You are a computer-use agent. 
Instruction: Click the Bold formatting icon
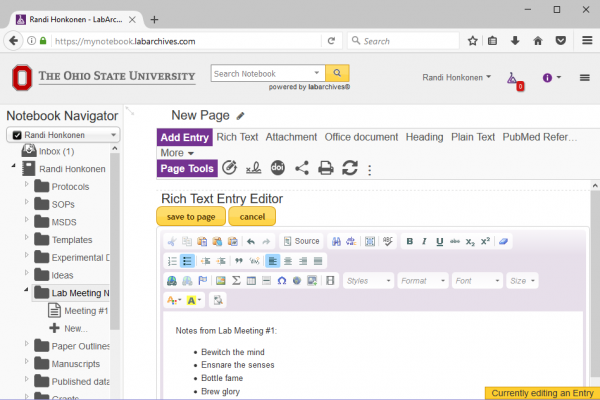coord(409,242)
